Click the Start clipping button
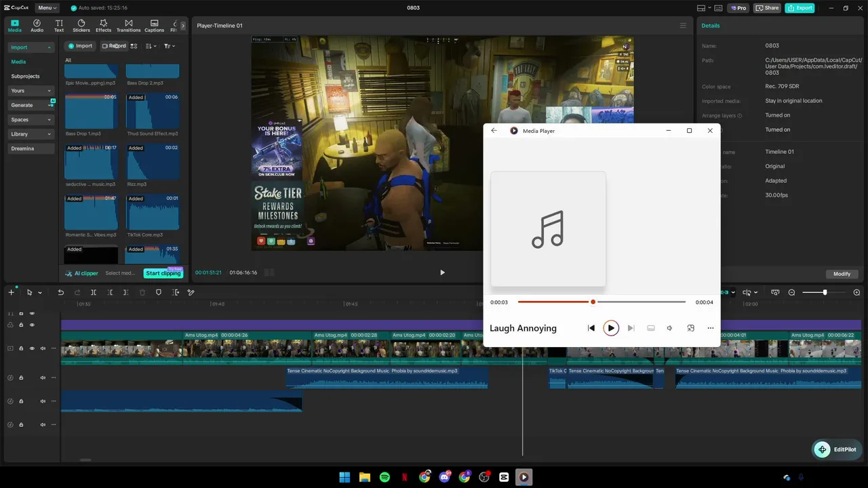 pos(163,273)
